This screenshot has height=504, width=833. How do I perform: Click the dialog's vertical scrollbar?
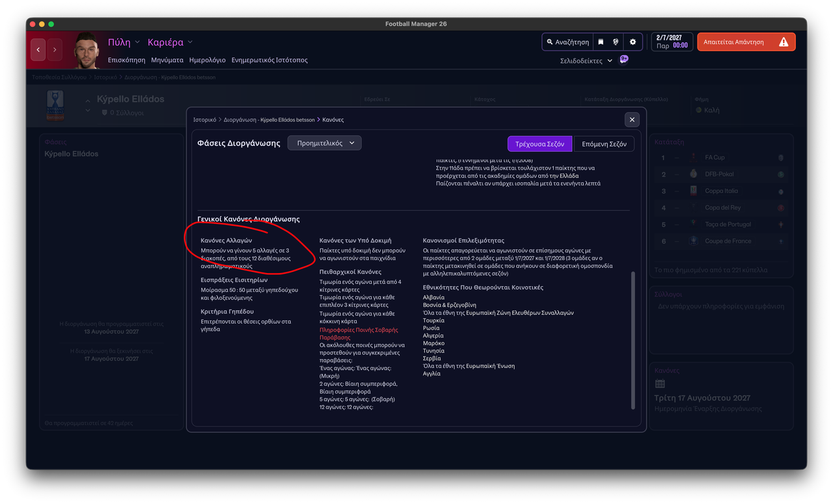633,340
